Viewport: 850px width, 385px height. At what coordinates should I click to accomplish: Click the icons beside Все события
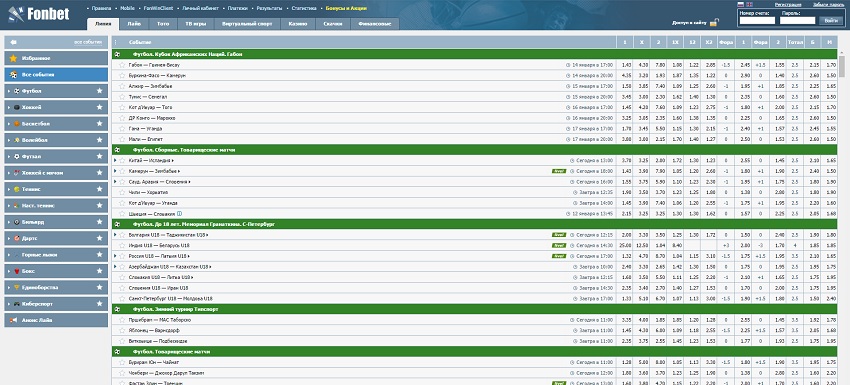pyautogui.click(x=14, y=75)
